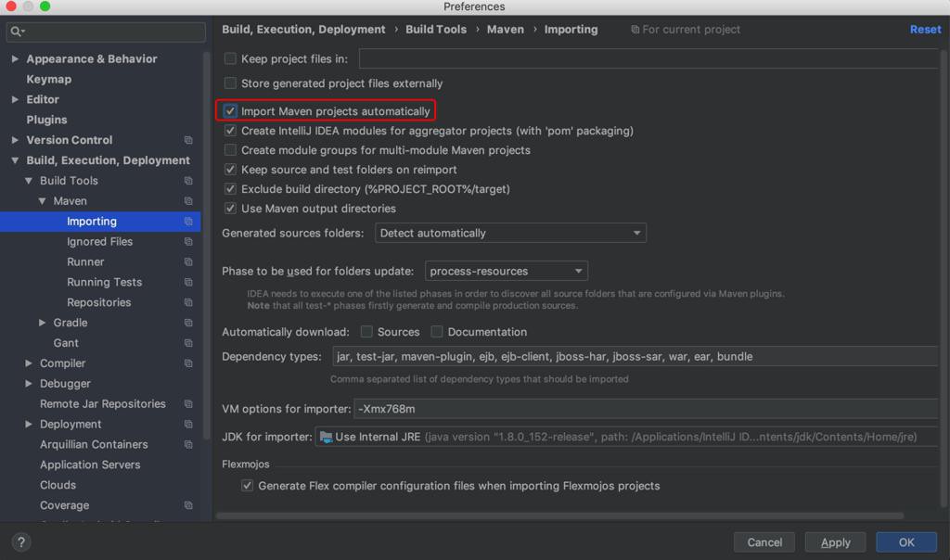Click the settings search field
950x560 pixels.
(106, 32)
